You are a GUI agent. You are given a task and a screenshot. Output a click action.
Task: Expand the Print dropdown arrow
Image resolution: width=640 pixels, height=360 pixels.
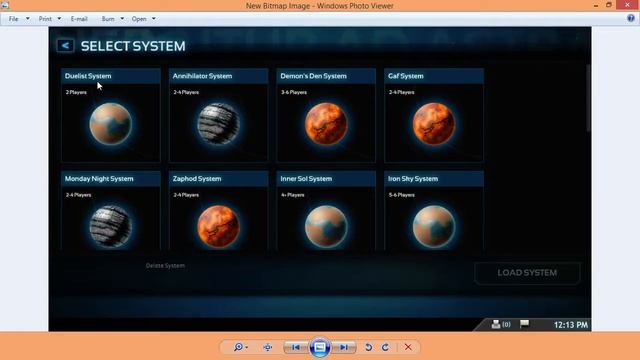tap(59, 19)
